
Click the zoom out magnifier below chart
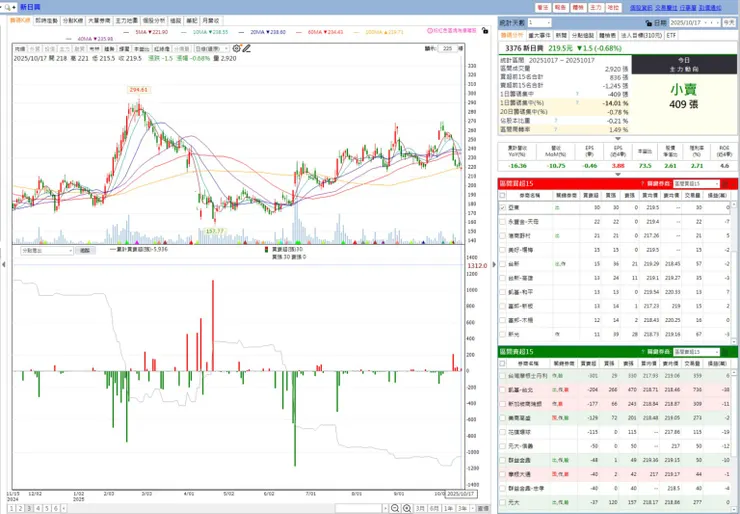coord(395,508)
